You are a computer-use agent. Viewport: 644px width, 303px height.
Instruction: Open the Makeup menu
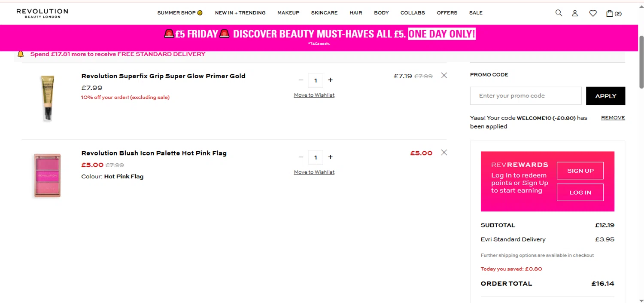(x=288, y=13)
